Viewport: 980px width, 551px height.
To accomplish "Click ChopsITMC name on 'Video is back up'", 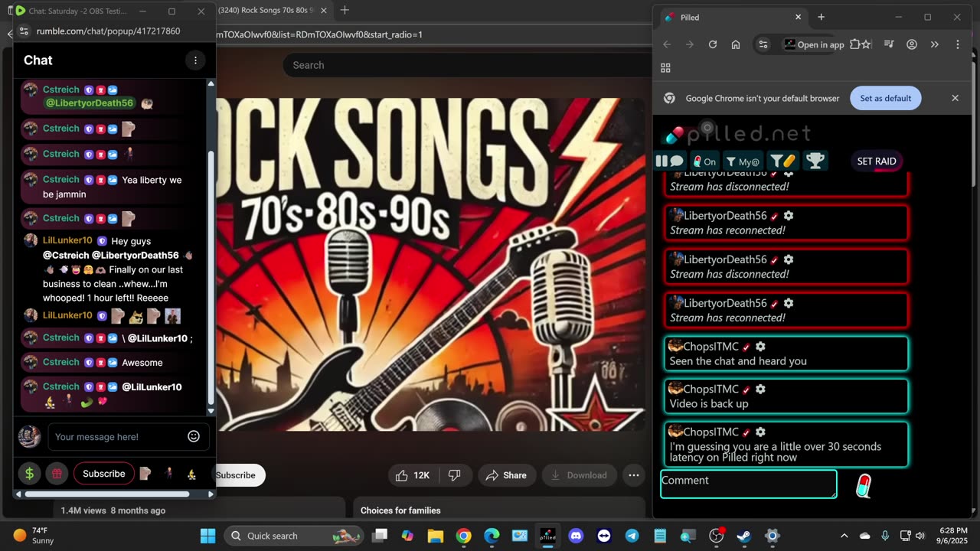I will pyautogui.click(x=711, y=389).
